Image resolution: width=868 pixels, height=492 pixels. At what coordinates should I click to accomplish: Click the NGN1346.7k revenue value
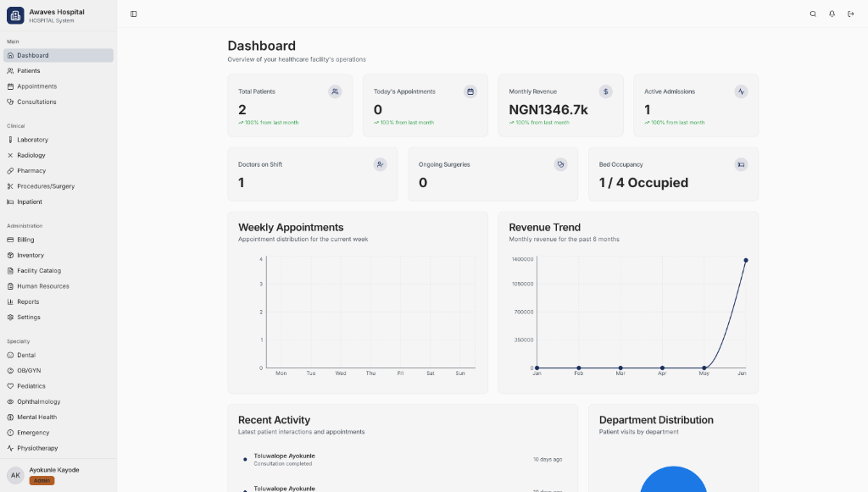(548, 109)
